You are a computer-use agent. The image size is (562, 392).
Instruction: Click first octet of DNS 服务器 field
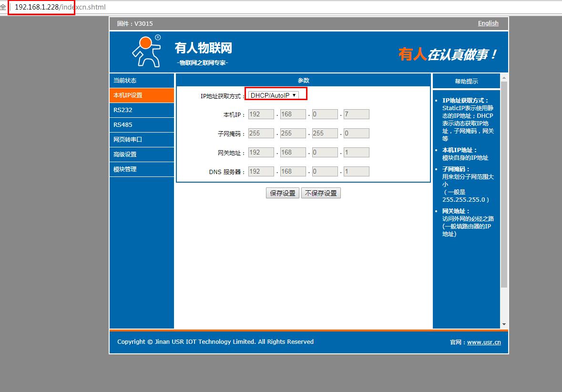pyautogui.click(x=261, y=172)
